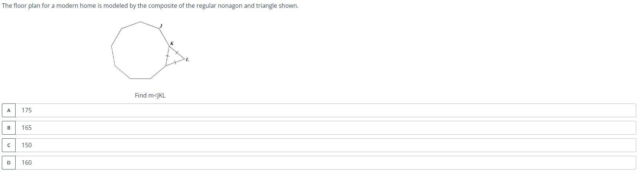The image size is (644, 181).
Task: Pick the answer value 150
Action: click(27, 145)
